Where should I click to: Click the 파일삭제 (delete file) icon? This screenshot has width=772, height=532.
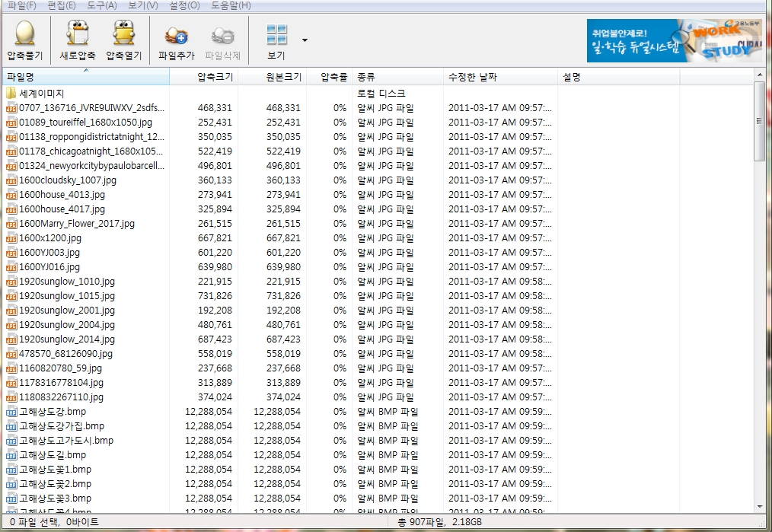222,34
